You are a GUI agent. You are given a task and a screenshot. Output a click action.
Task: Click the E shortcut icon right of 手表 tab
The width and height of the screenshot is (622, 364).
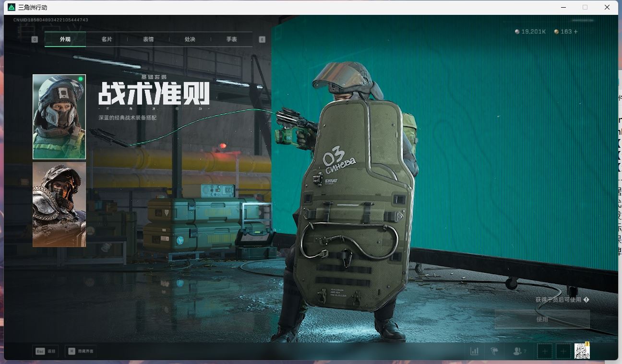click(262, 40)
